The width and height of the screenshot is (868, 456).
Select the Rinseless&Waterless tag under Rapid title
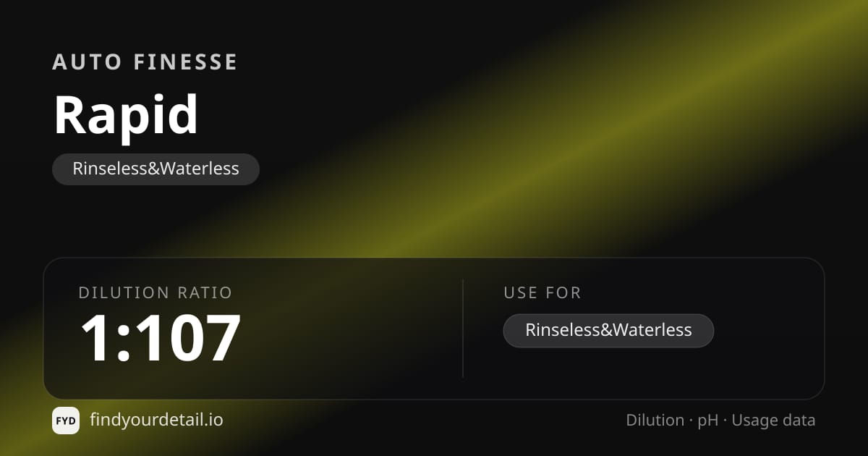coord(156,169)
